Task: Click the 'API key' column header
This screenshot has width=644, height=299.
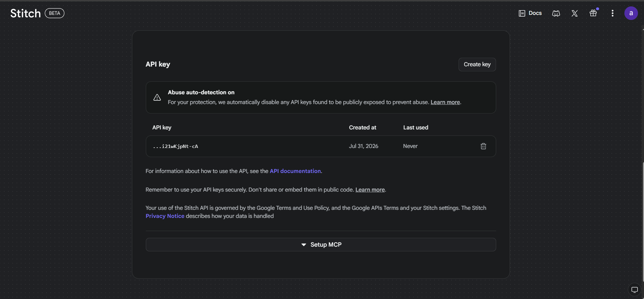Action: [x=162, y=127]
